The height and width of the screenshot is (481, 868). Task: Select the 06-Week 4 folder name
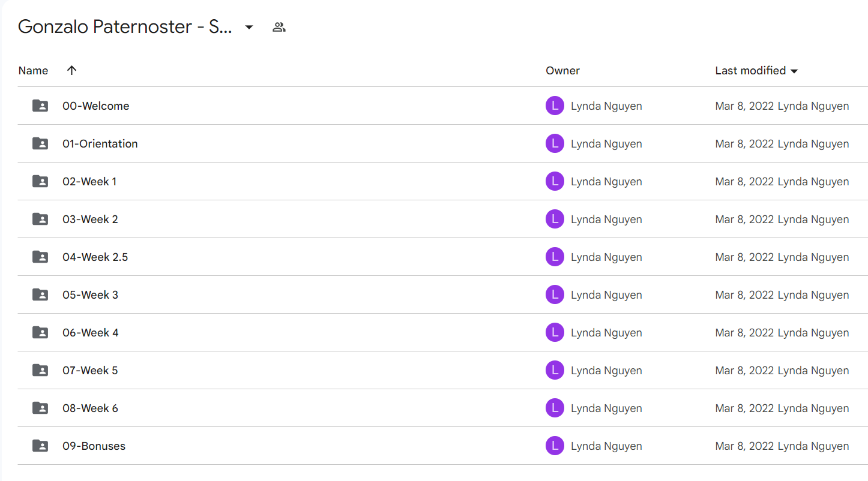pyautogui.click(x=91, y=333)
